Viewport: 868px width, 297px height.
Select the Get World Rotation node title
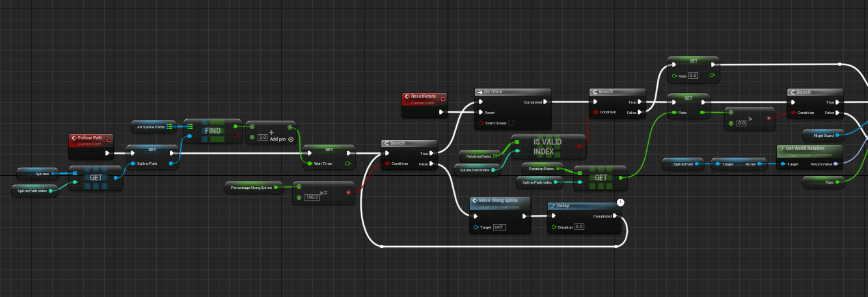[807, 148]
